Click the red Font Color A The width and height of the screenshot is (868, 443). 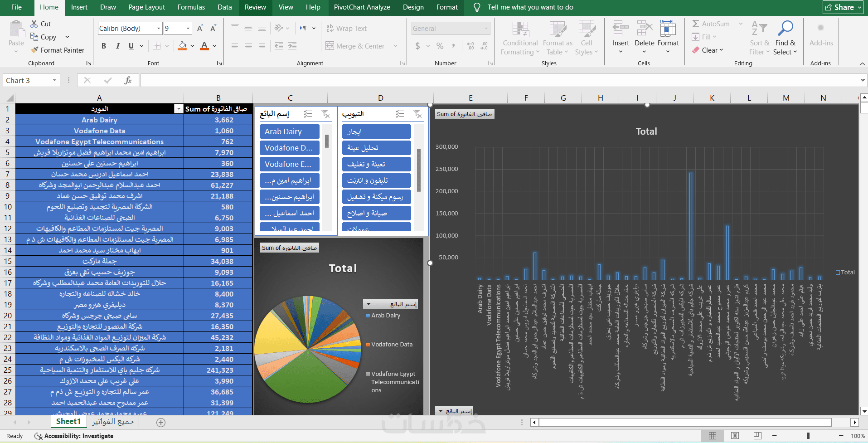(x=204, y=46)
